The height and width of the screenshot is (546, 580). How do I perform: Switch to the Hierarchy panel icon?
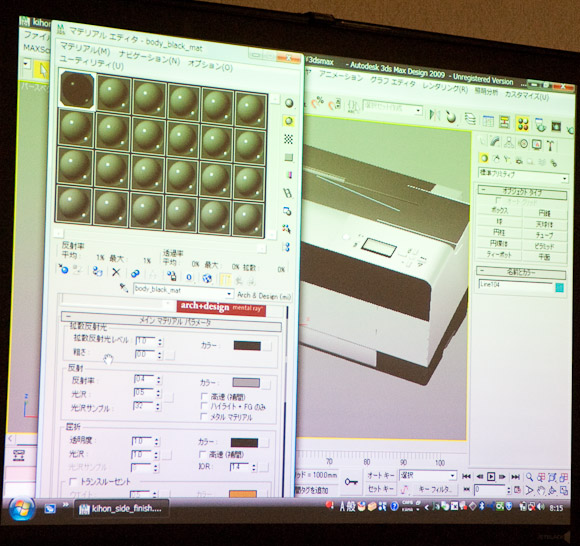(509, 143)
